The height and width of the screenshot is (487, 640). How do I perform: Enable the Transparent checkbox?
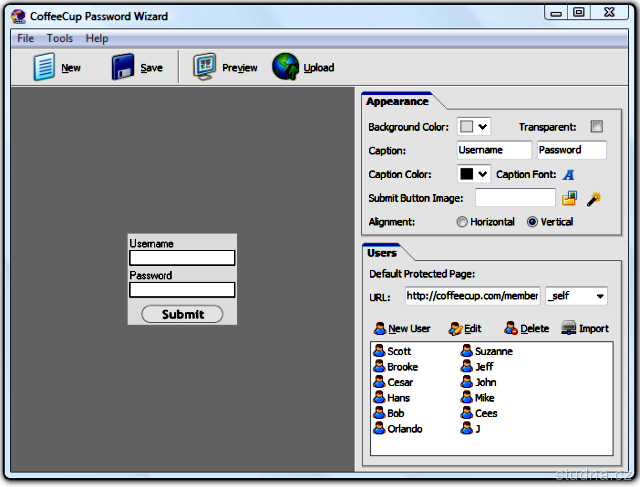point(597,127)
